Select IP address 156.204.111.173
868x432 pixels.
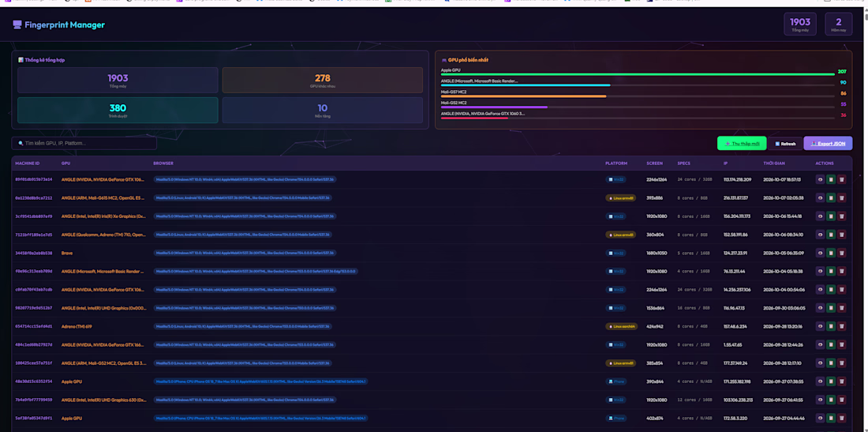tap(737, 216)
